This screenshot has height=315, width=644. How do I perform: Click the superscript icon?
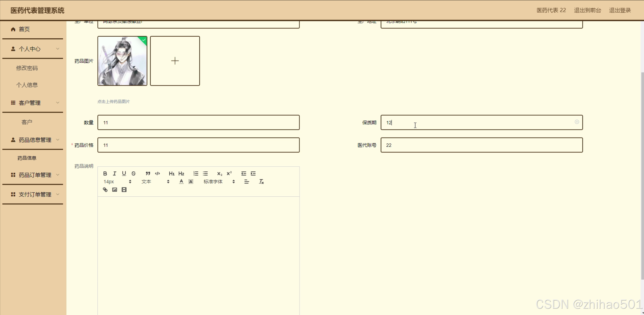tap(229, 173)
